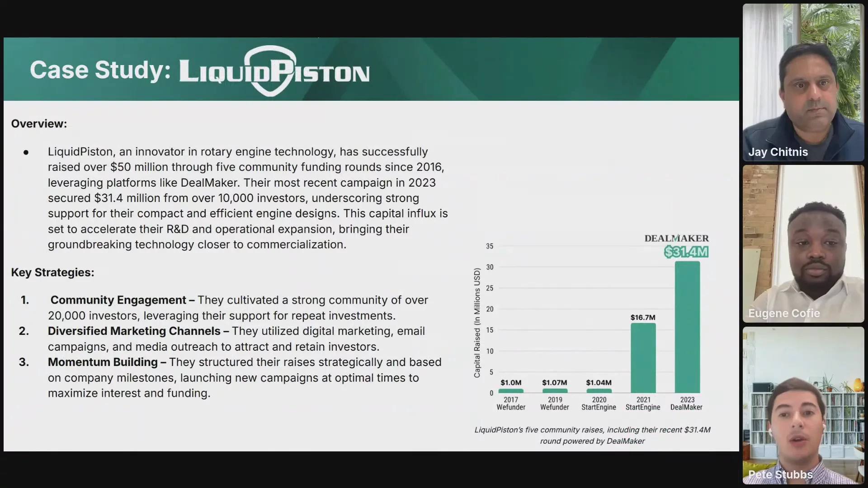Click the overview paragraph mentioning '$50 million'
Screen dimensions: 868x488
pos(248,198)
